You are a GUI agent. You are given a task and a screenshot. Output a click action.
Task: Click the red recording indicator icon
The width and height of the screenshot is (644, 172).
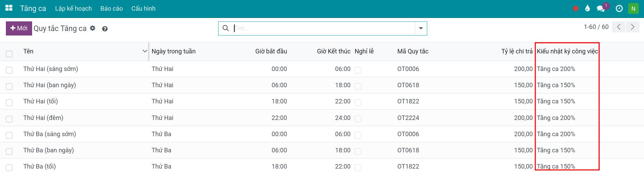(x=576, y=9)
